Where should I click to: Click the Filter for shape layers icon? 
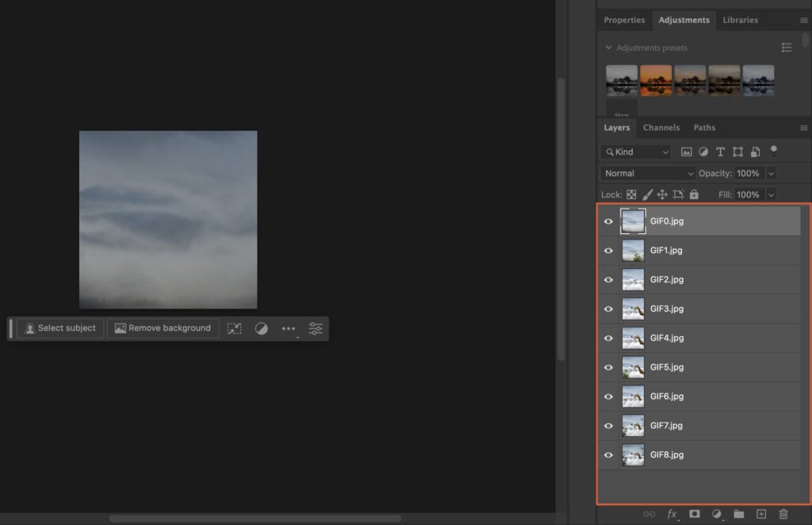pyautogui.click(x=737, y=151)
